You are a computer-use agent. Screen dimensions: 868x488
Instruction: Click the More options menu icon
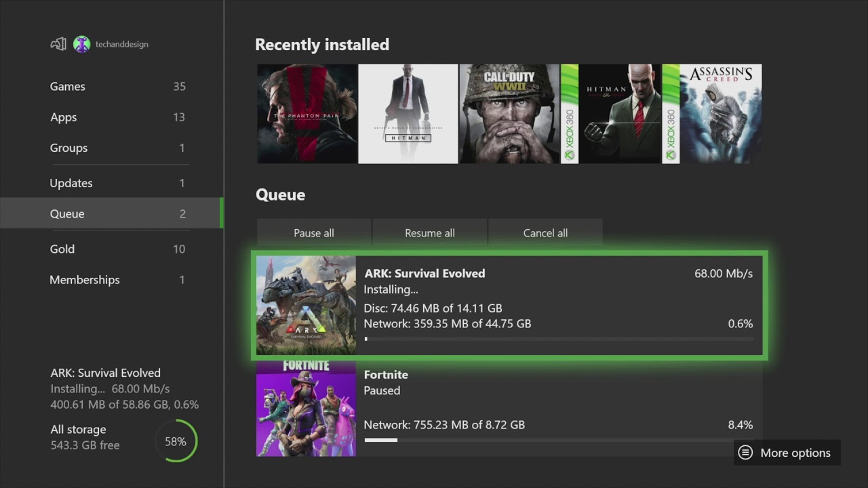tap(745, 453)
